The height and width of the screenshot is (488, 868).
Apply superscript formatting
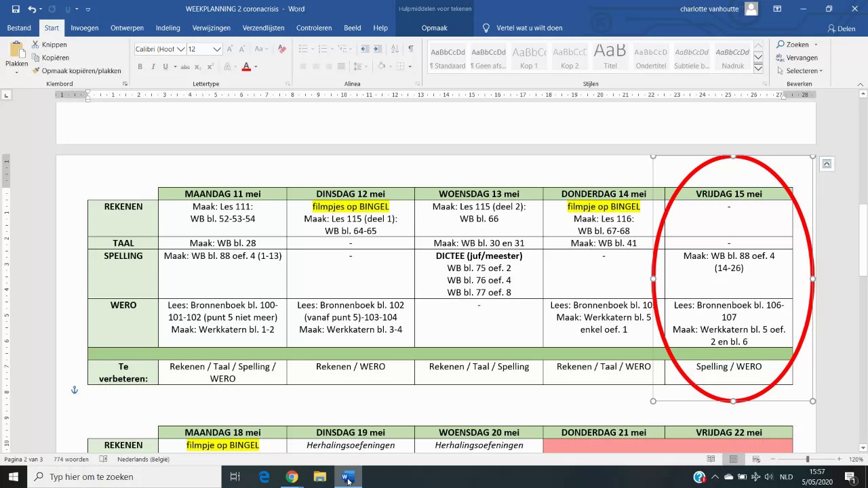coord(211,66)
